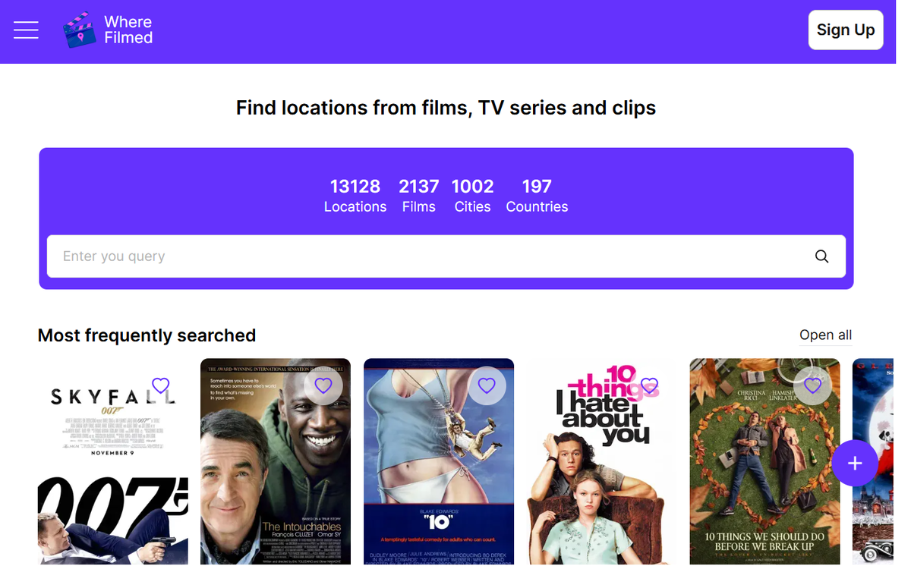Click the Sign Up button
This screenshot has width=911, height=588.
point(846,30)
